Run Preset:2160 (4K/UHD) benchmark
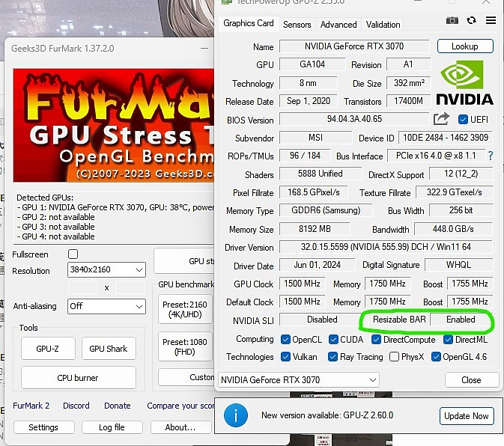This screenshot has width=504, height=446. [185, 309]
